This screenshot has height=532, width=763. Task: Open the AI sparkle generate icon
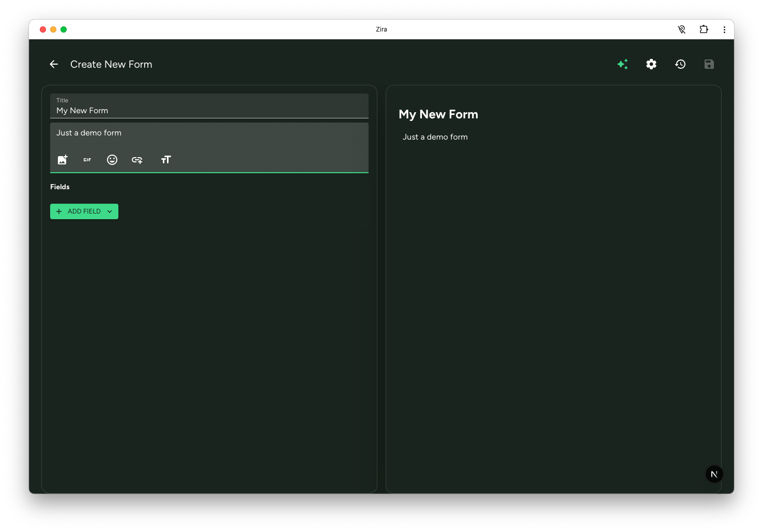tap(622, 64)
